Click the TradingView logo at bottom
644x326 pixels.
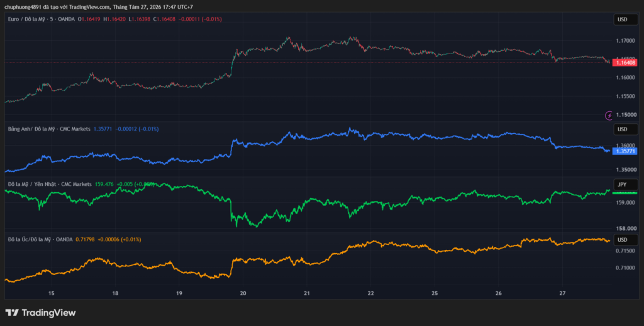(x=41, y=313)
